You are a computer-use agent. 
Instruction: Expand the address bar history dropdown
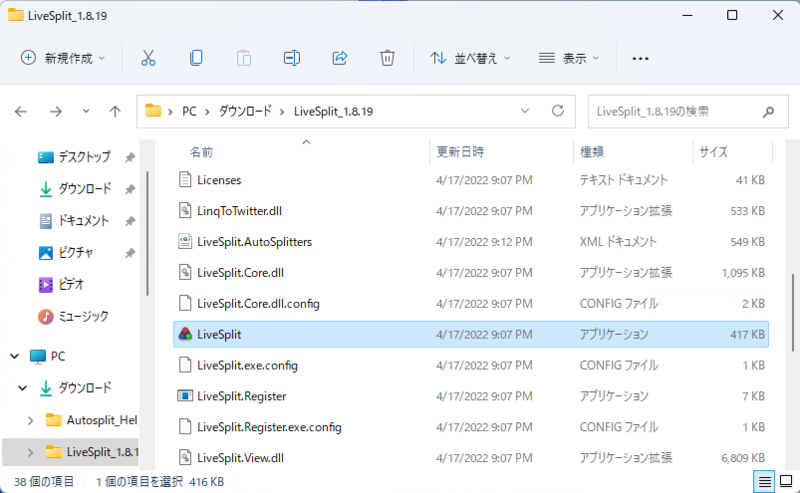524,111
